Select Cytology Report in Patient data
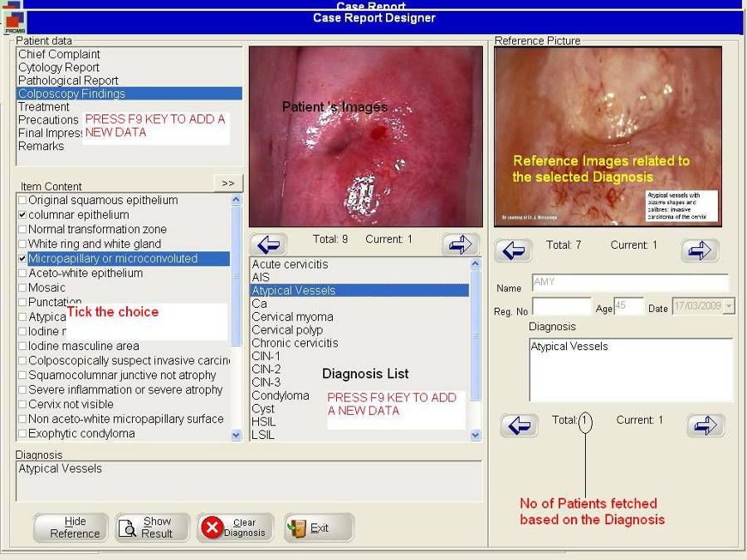The image size is (747, 560). pyautogui.click(x=59, y=67)
